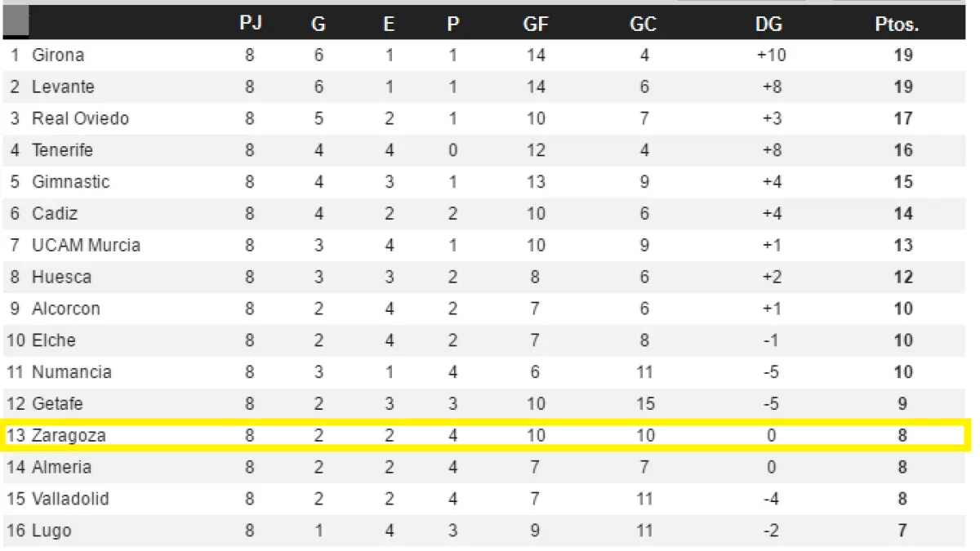Open Valladolid team entry

pyautogui.click(x=69, y=499)
